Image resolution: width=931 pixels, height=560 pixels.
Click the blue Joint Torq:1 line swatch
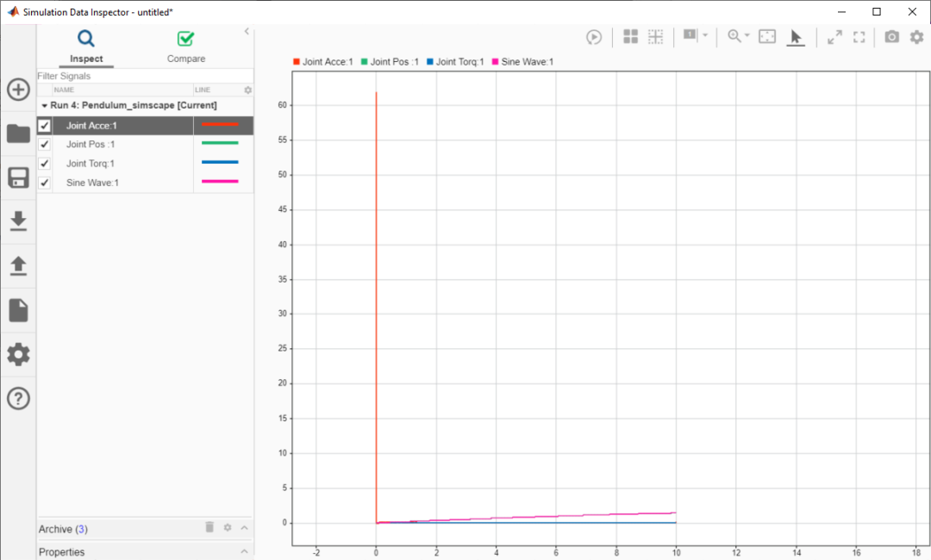click(x=220, y=162)
